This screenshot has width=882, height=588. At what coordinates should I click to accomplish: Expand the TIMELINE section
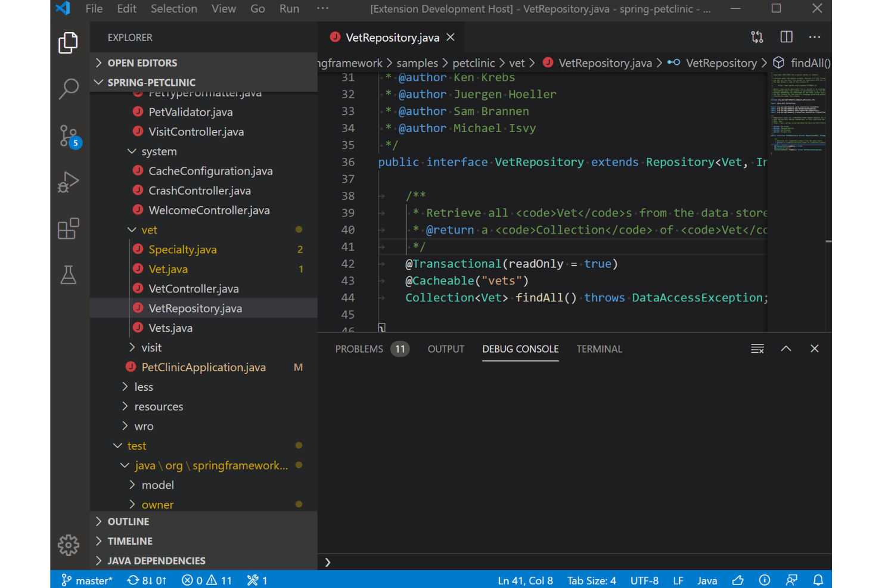204,541
